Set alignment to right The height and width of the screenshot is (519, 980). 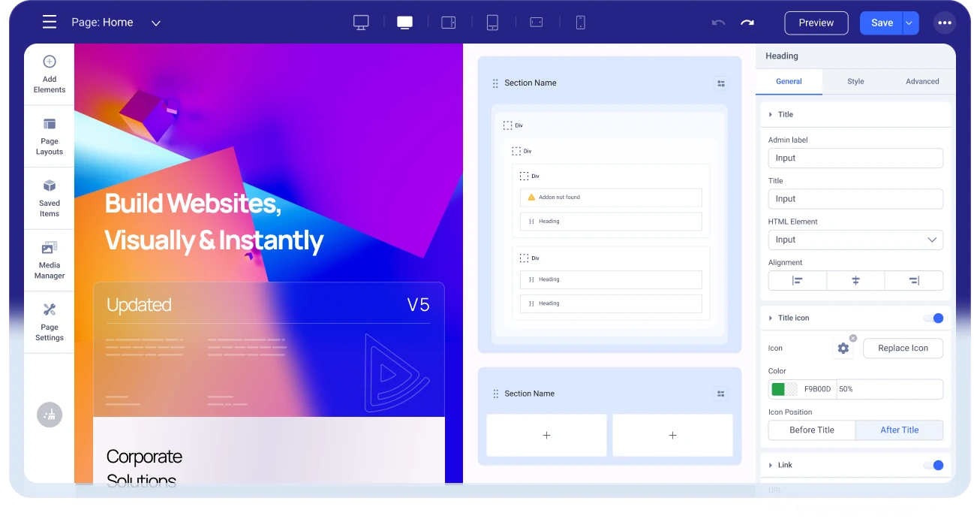pyautogui.click(x=914, y=280)
